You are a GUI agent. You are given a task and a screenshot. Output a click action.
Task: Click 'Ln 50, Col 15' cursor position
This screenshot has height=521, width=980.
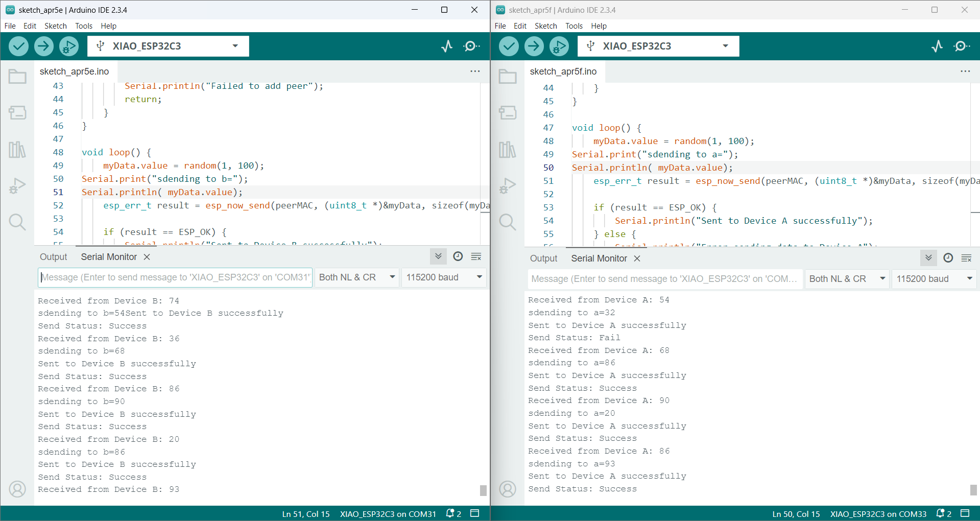coord(796,514)
